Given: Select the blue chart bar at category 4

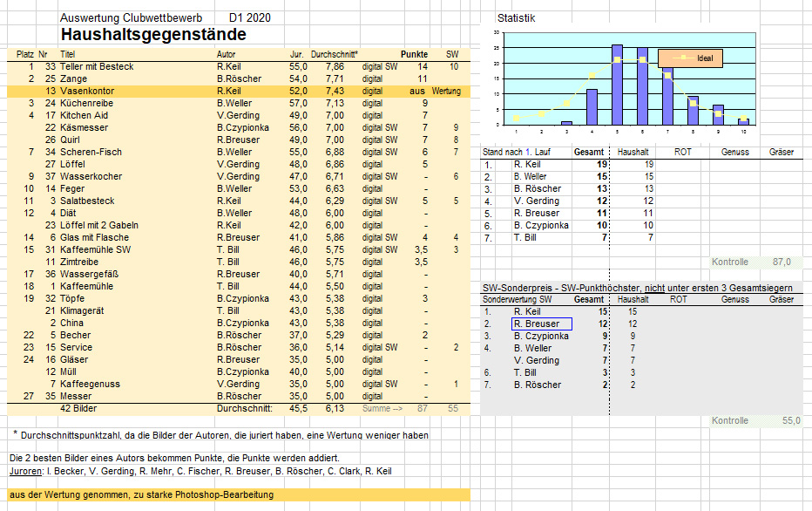Looking at the screenshot, I should (592, 107).
